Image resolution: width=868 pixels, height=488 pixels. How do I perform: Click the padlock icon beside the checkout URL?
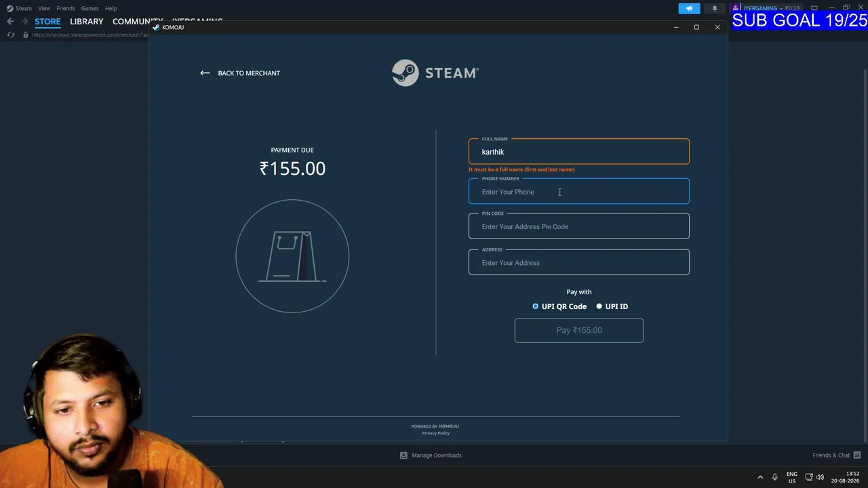(x=26, y=35)
